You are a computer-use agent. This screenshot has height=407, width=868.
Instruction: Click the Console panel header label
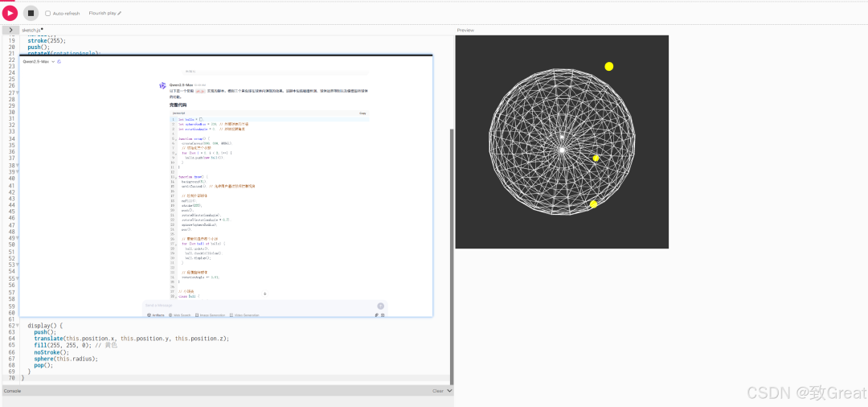coord(12,391)
